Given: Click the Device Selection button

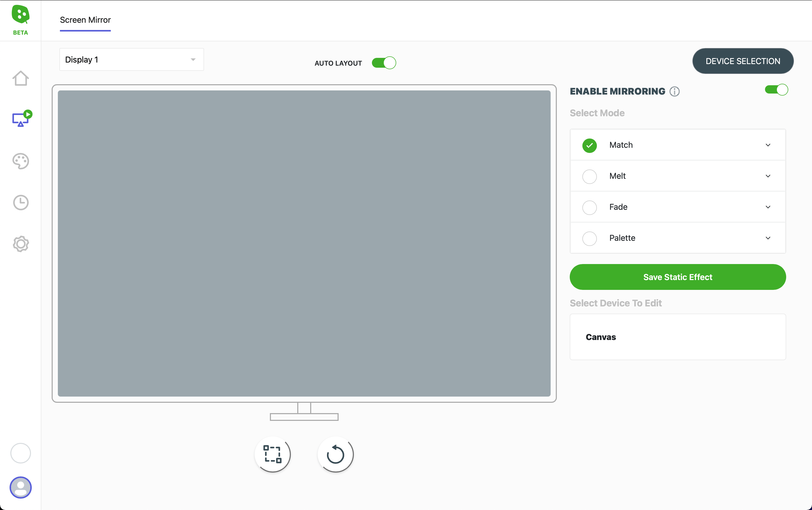Looking at the screenshot, I should (x=743, y=61).
